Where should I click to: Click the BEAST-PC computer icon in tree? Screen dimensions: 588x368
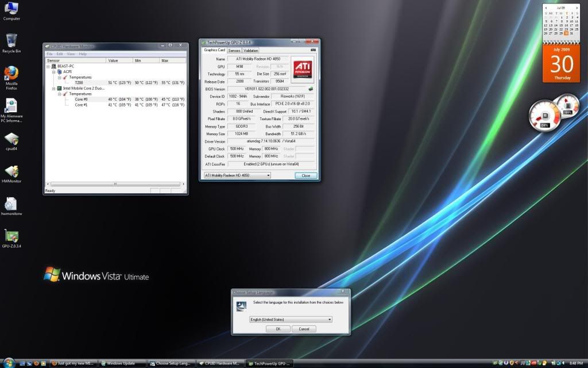(53, 66)
